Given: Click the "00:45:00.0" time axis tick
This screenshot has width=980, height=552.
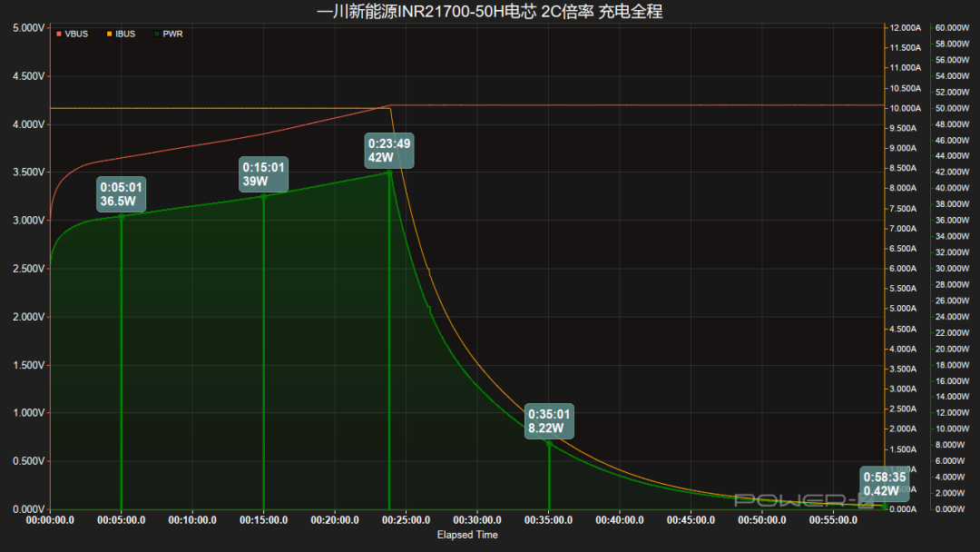Looking at the screenshot, I should click(691, 520).
